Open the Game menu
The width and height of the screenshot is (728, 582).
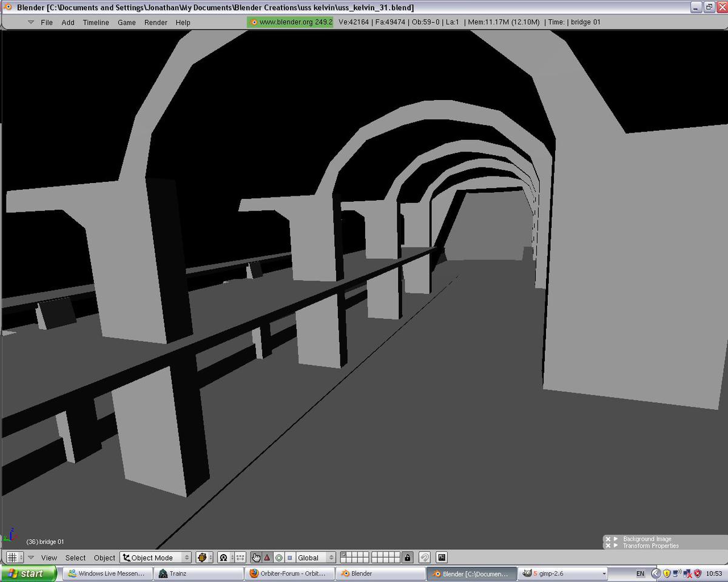point(127,22)
